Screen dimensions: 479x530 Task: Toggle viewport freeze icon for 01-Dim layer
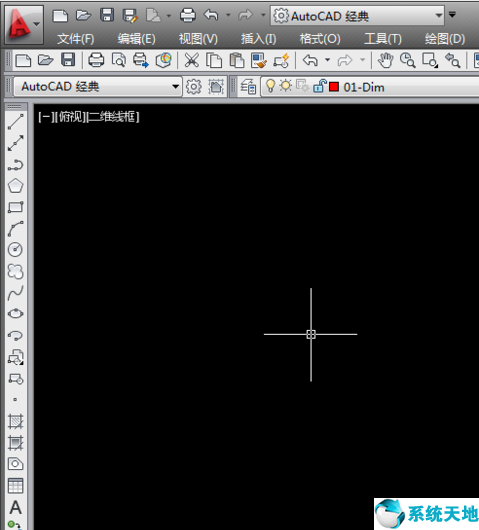click(303, 86)
